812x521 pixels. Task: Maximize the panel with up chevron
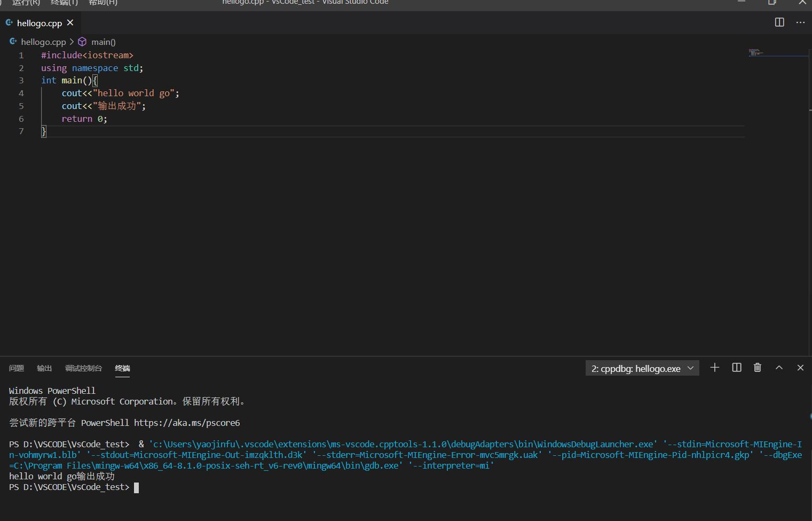(779, 368)
